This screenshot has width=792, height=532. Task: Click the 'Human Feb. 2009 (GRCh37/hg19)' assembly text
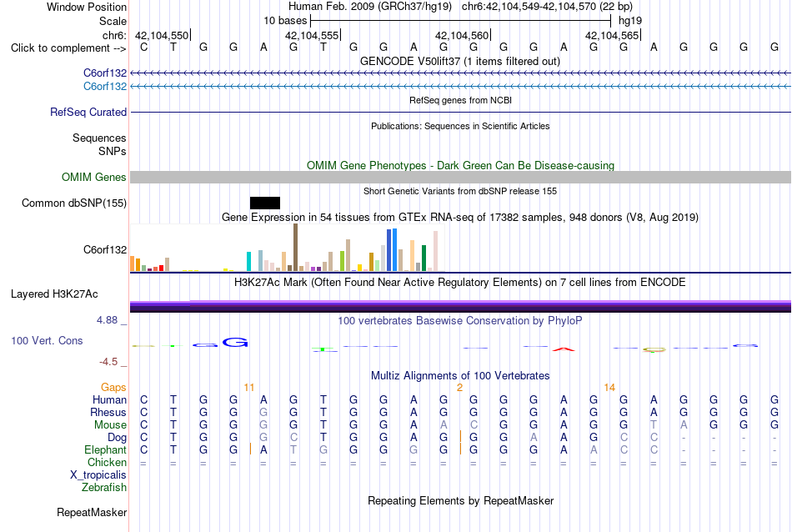coord(370,7)
